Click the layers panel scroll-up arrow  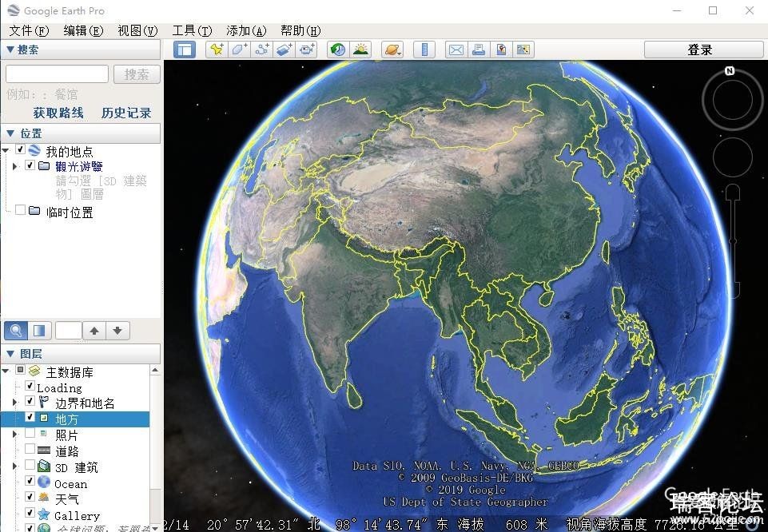[x=155, y=371]
